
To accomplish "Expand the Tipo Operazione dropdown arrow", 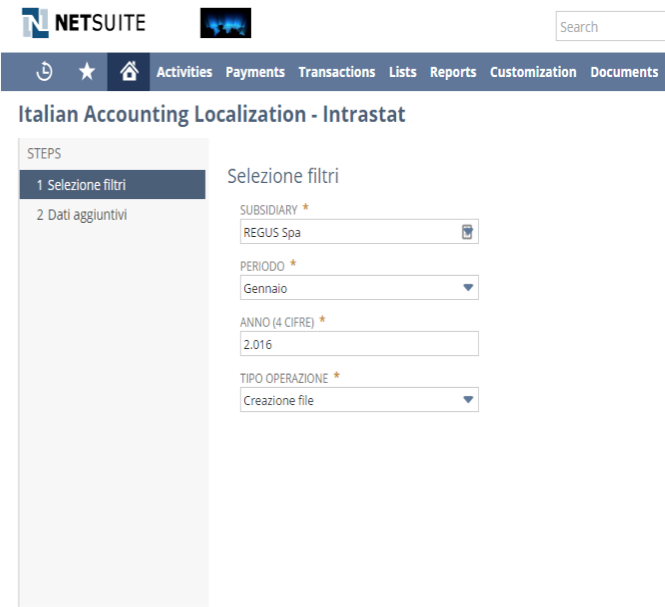I will (468, 400).
